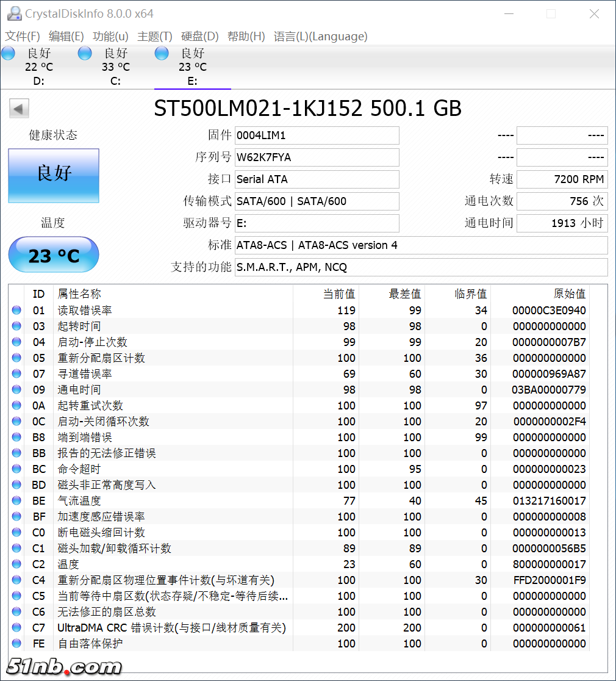Click the status dot beside 重新分配扇区计数

[16, 358]
